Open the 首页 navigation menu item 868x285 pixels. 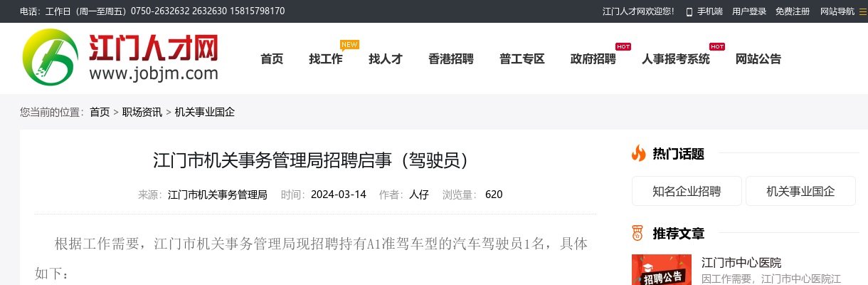(272, 59)
